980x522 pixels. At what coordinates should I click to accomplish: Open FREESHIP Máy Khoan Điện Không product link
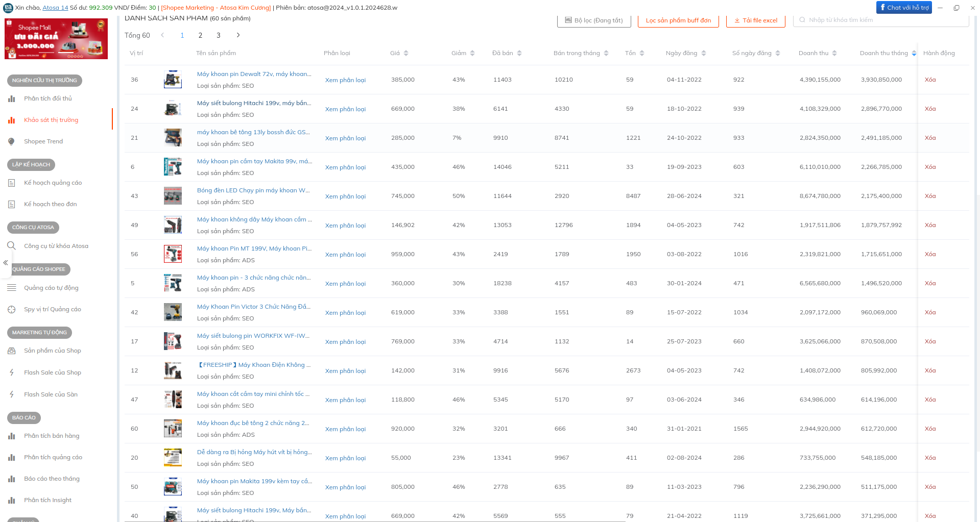[x=254, y=365]
